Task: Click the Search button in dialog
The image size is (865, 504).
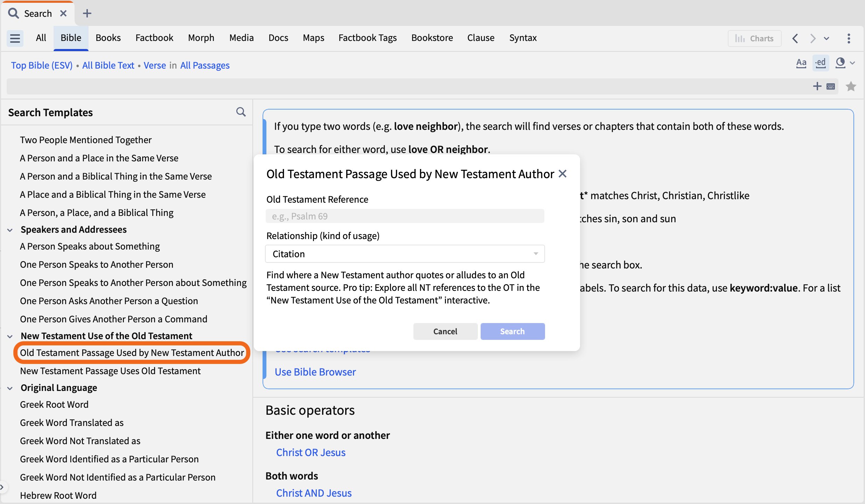Action: pyautogui.click(x=512, y=331)
